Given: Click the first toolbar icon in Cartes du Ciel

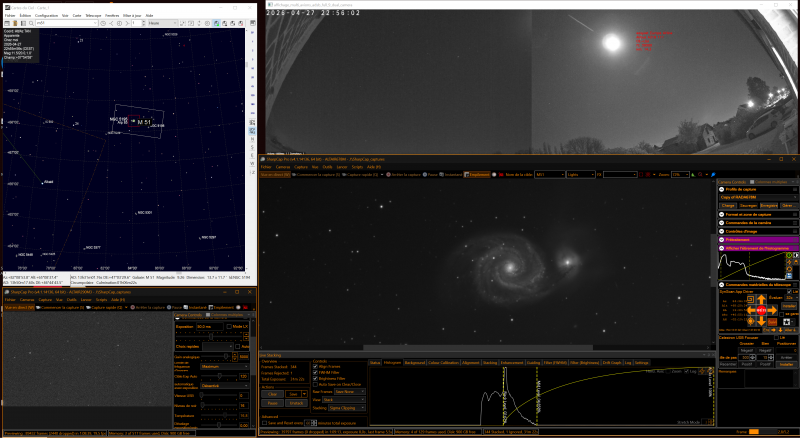Looking at the screenshot, I should coord(7,23).
